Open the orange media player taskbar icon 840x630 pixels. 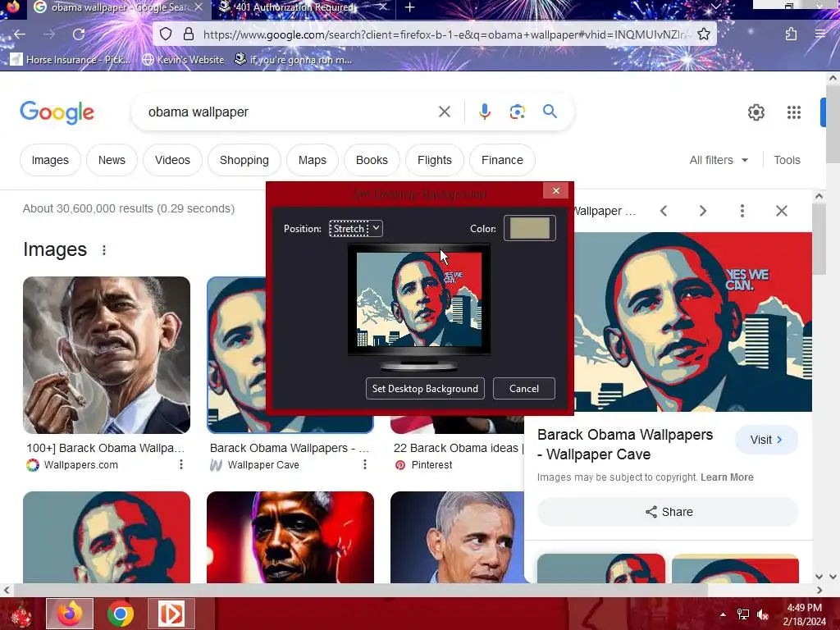[171, 614]
